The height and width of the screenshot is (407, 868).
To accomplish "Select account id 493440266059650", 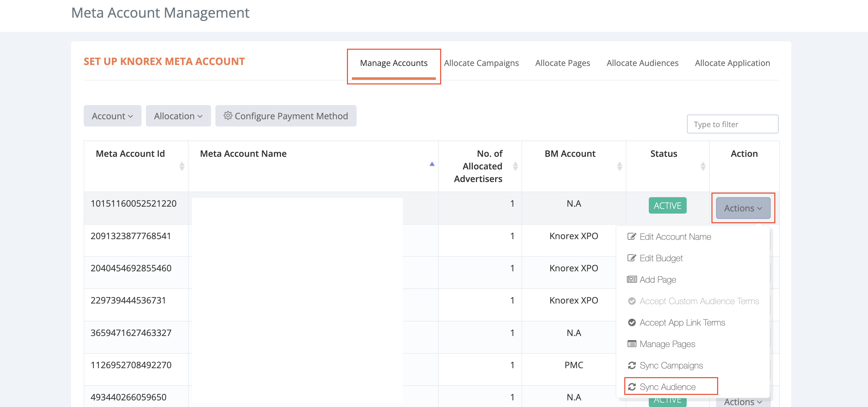I will pos(128,397).
